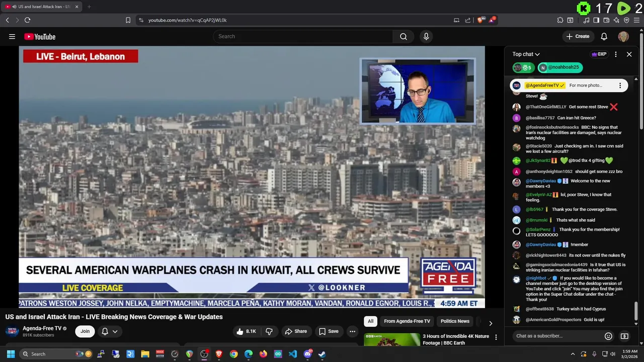Open the browser media control music icon
The height and width of the screenshot is (362, 644).
coord(586,20)
